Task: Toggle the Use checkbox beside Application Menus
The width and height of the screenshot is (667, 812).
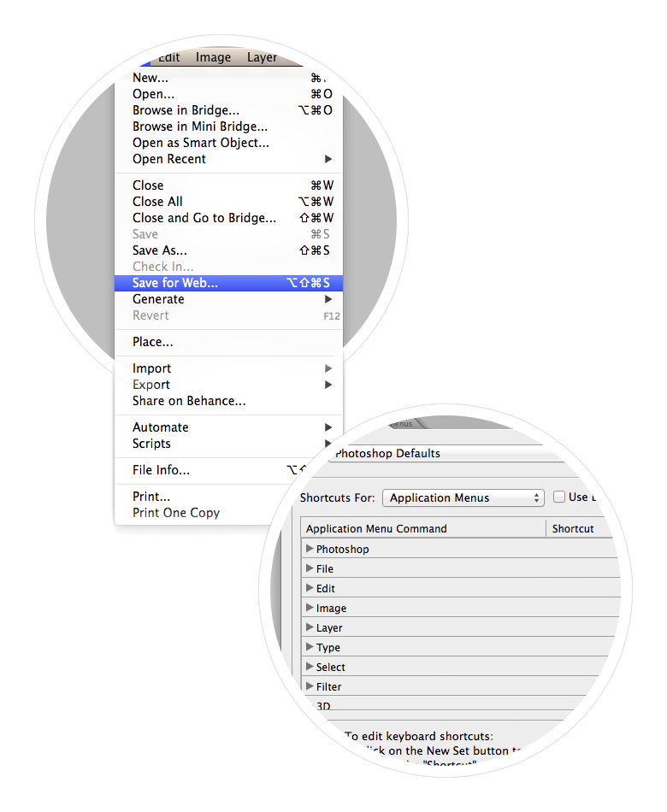Action: pyautogui.click(x=559, y=497)
